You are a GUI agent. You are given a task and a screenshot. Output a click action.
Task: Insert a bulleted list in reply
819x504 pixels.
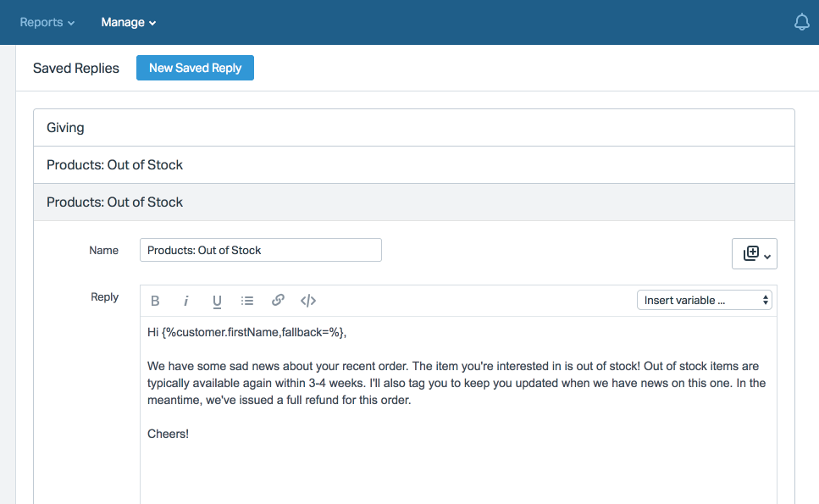point(247,301)
